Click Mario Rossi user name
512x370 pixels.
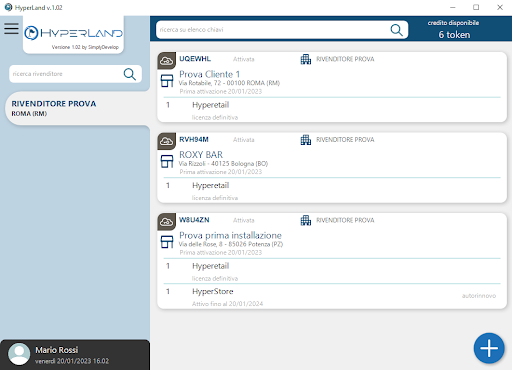click(x=57, y=350)
